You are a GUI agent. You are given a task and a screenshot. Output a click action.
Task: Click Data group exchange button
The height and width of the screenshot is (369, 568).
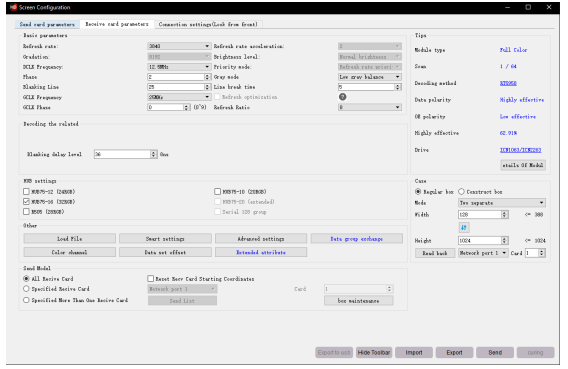[x=356, y=239]
